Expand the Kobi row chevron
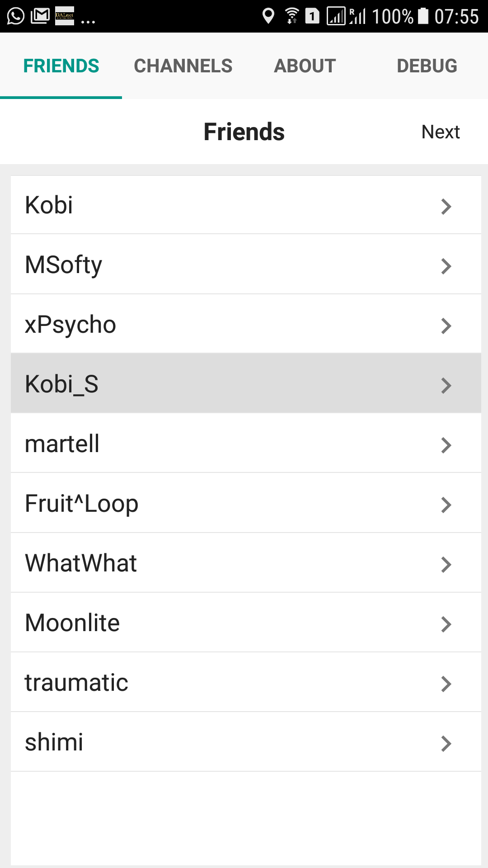Viewport: 488px width, 868px height. [446, 206]
